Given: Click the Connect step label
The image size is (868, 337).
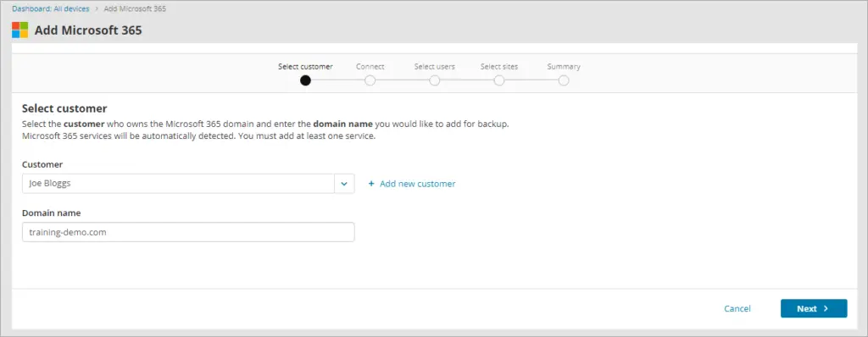Looking at the screenshot, I should click(x=370, y=66).
